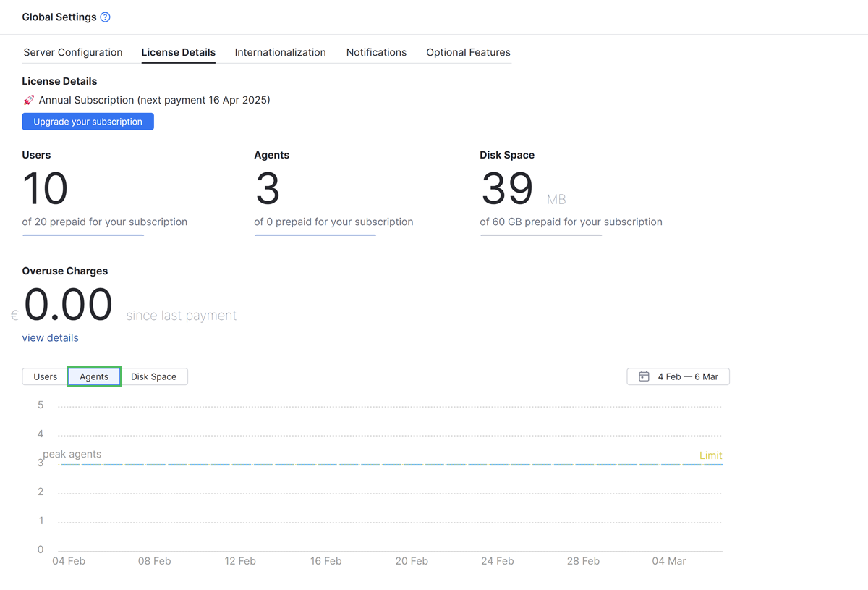
Task: Open the 4 Feb — 6 Mar date picker
Action: tap(678, 376)
